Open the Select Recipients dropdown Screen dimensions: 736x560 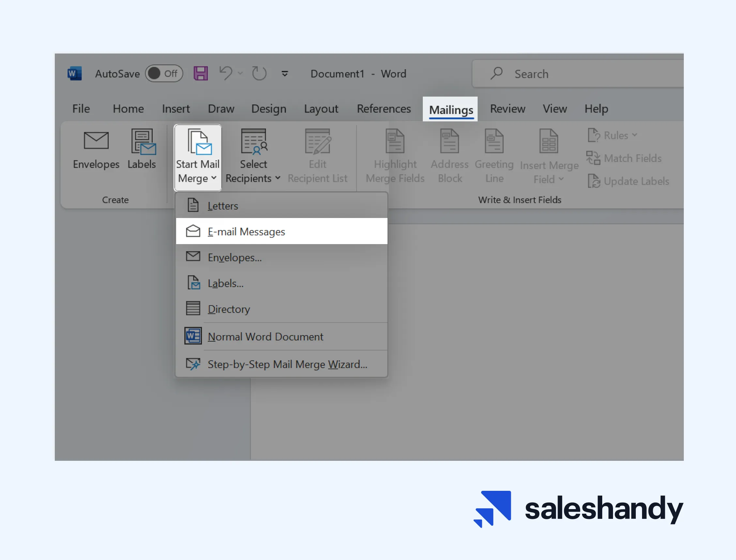click(253, 156)
